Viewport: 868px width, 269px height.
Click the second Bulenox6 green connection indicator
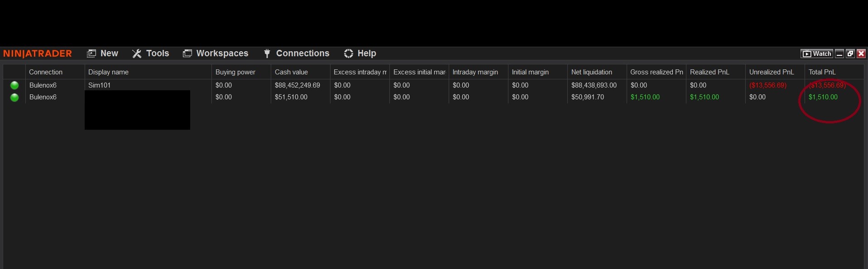click(x=14, y=98)
